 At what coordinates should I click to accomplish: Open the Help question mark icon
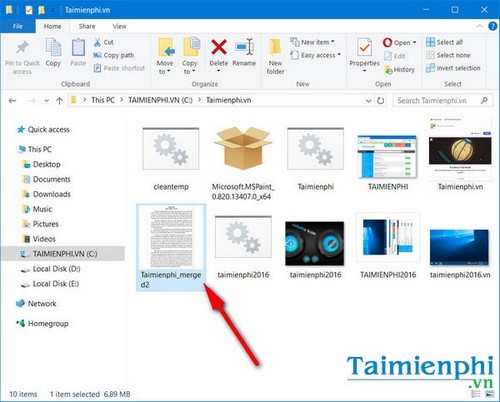coord(492,26)
